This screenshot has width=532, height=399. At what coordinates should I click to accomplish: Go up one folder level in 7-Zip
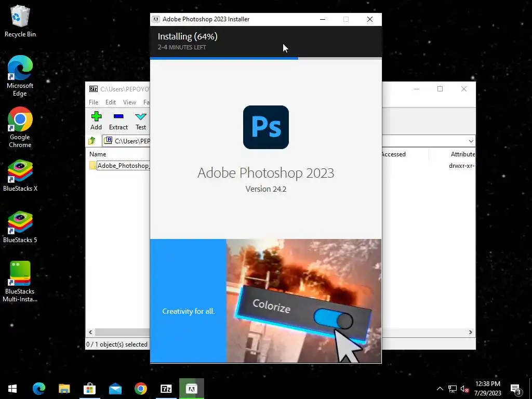point(92,141)
